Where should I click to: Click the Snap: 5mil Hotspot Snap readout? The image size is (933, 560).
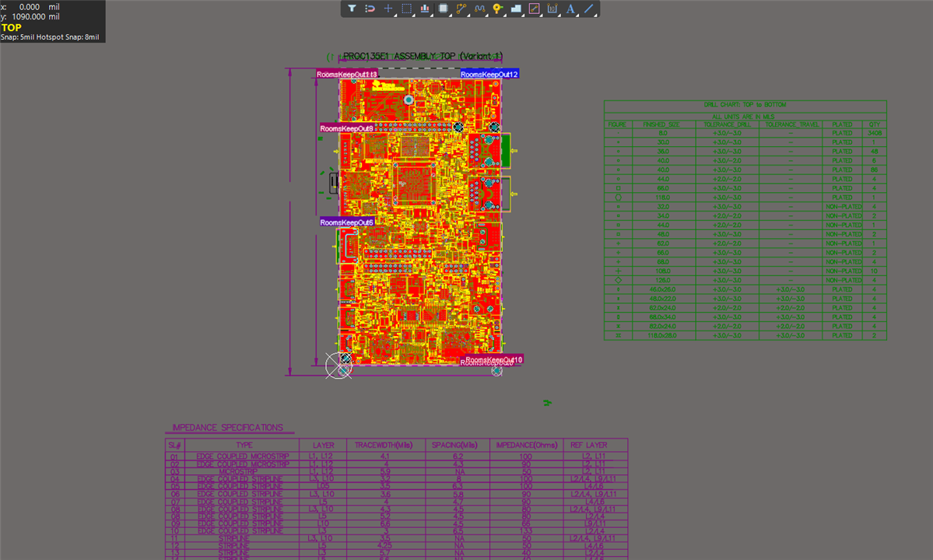[x=50, y=37]
